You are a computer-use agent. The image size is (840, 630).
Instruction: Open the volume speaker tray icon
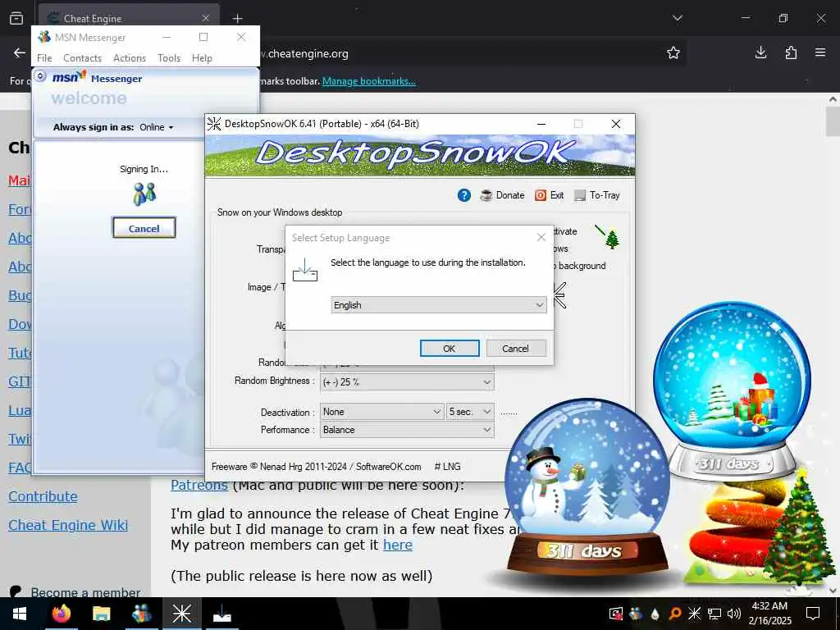[x=734, y=614]
